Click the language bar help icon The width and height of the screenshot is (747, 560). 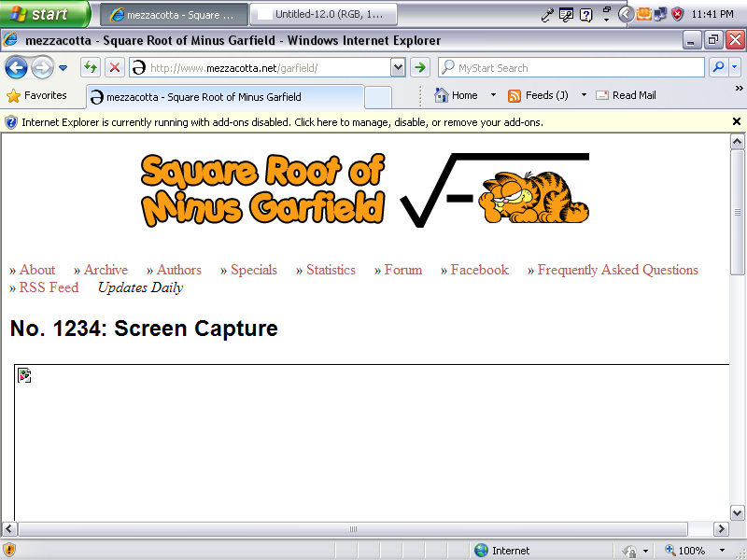coord(586,15)
